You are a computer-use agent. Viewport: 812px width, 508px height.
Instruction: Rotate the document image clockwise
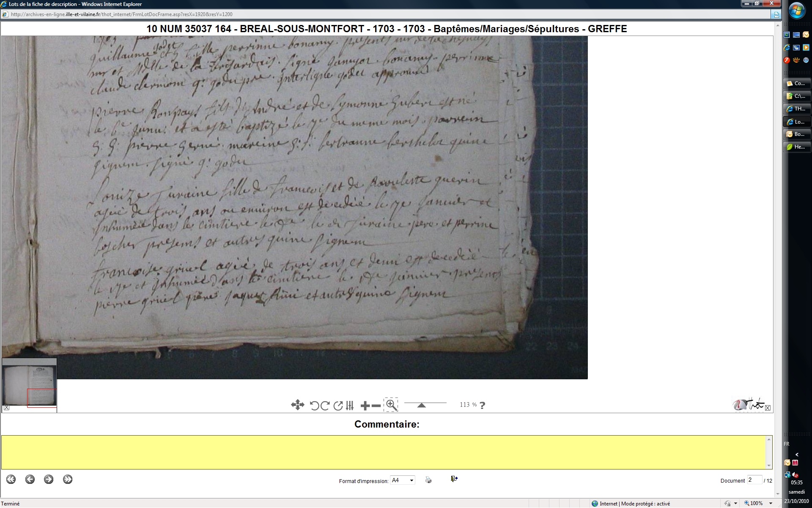click(x=325, y=406)
